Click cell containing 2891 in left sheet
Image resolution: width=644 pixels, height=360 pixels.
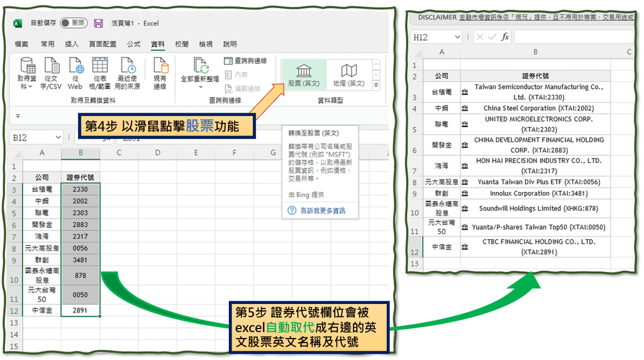[80, 311]
